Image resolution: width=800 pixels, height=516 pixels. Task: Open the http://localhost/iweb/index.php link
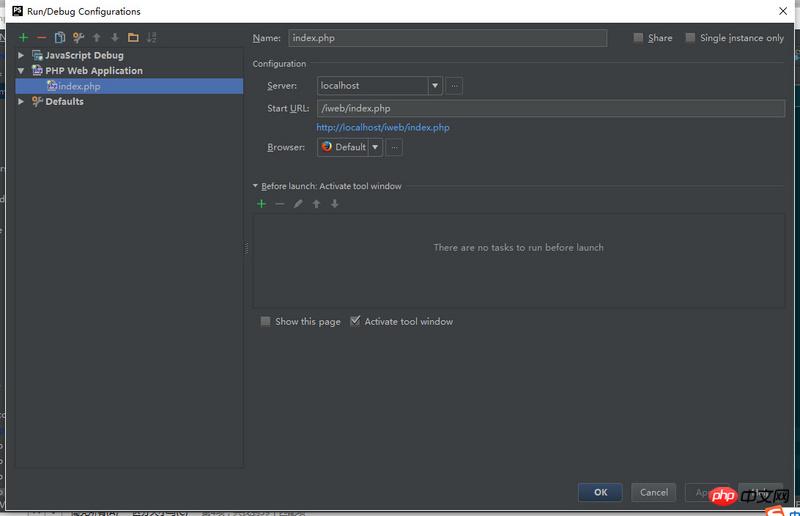pyautogui.click(x=383, y=128)
